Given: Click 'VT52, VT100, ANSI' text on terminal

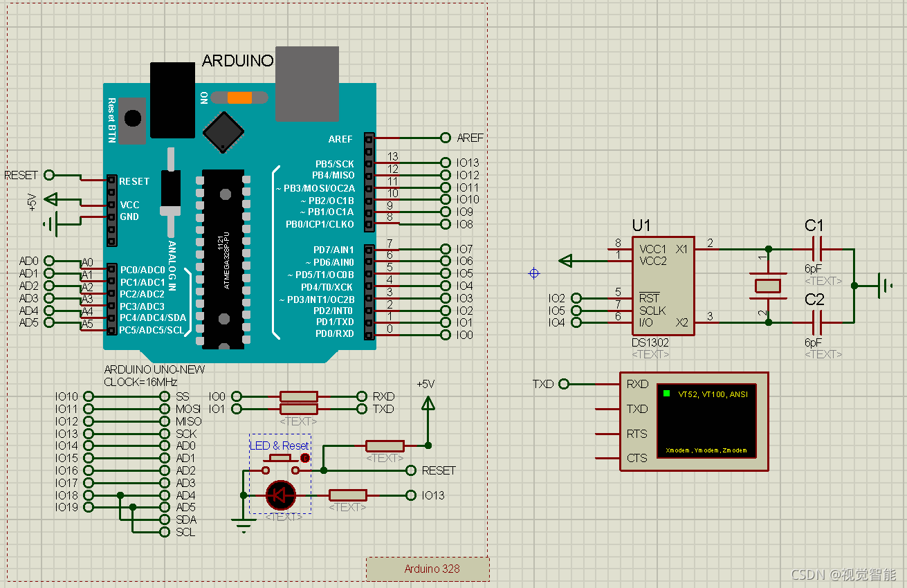Looking at the screenshot, I should click(x=713, y=394).
